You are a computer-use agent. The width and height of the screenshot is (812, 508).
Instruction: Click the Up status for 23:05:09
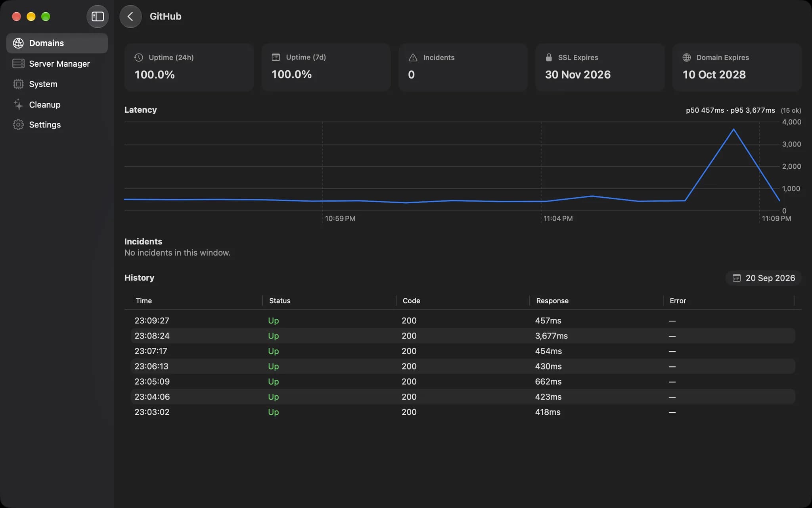click(273, 381)
